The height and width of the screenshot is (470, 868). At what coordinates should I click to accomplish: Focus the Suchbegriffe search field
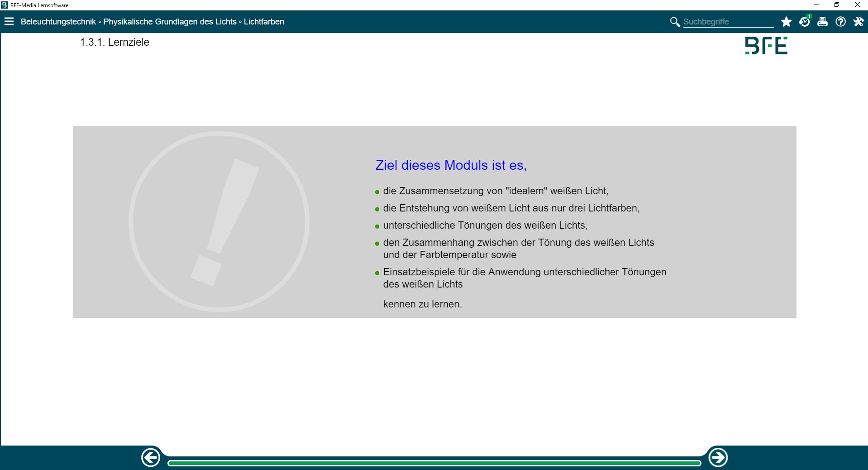(728, 22)
